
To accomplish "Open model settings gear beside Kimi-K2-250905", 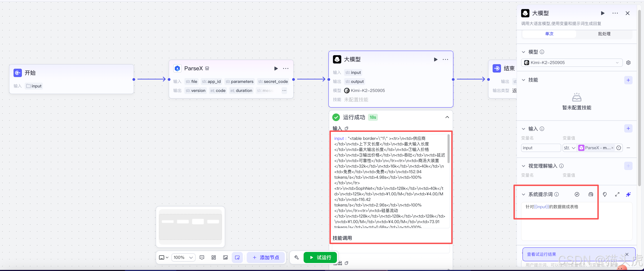I will (629, 62).
